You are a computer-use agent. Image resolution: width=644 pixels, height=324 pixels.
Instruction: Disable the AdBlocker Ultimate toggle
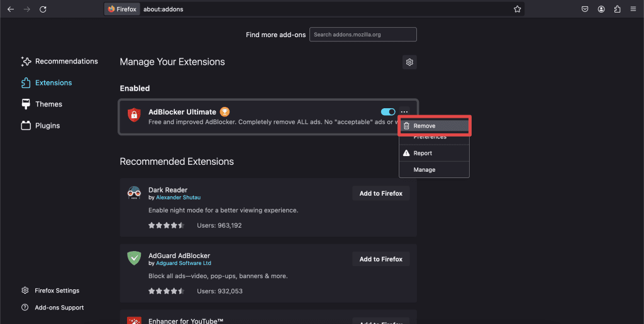388,112
